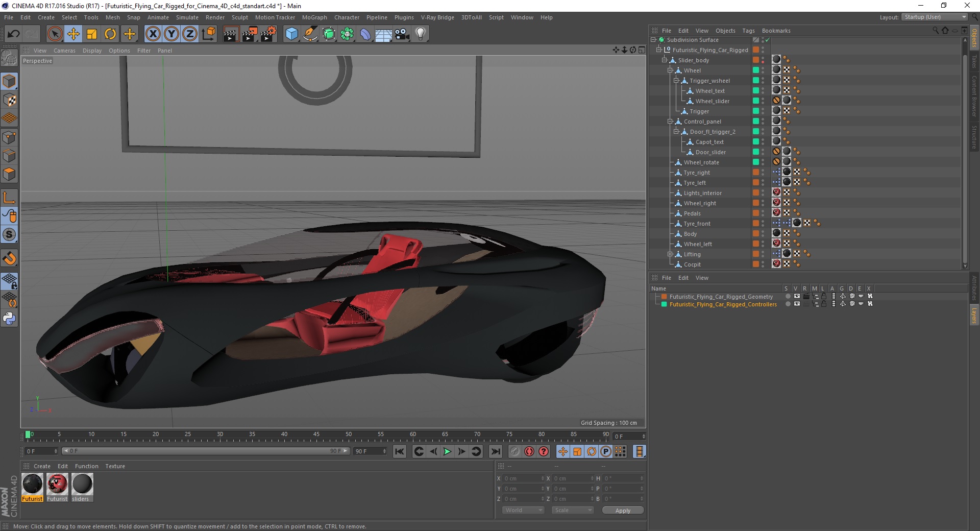Open the Edit Render Settings icon

click(x=268, y=34)
